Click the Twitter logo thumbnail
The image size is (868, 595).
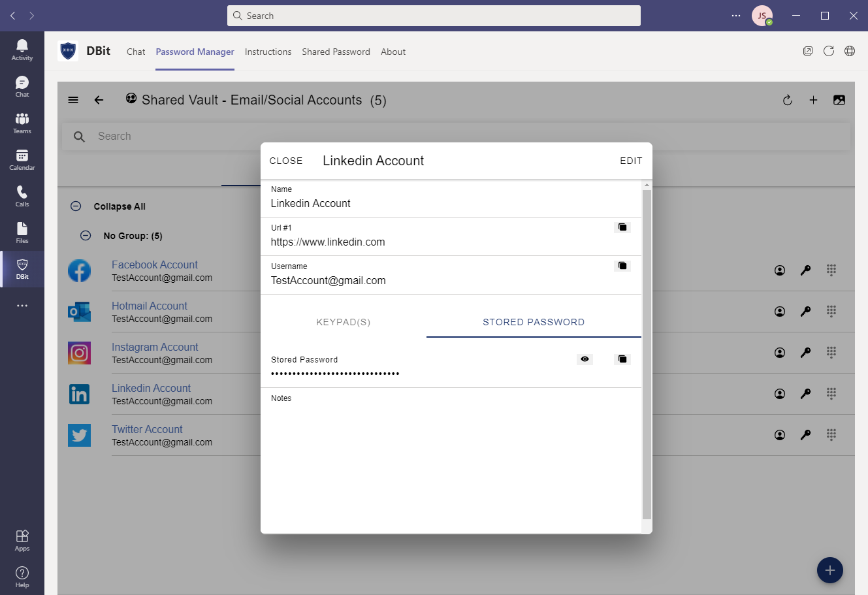pyautogui.click(x=79, y=435)
